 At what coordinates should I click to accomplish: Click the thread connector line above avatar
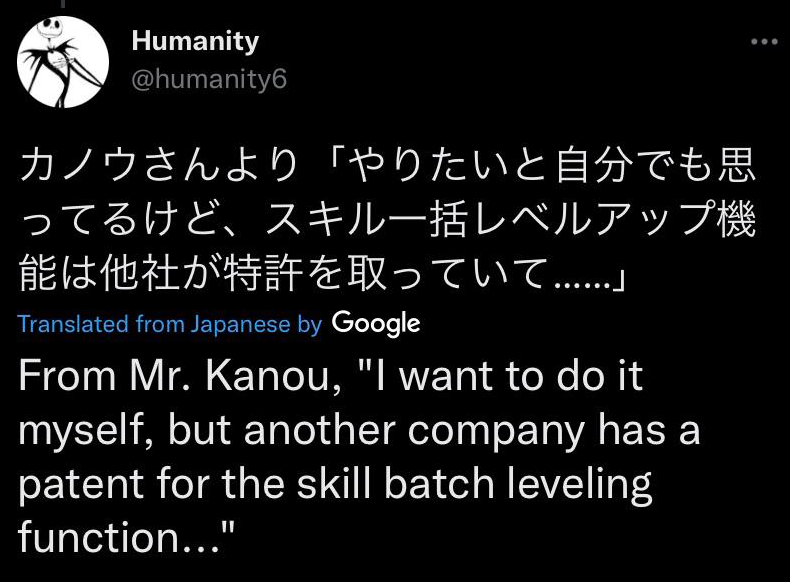63,3
